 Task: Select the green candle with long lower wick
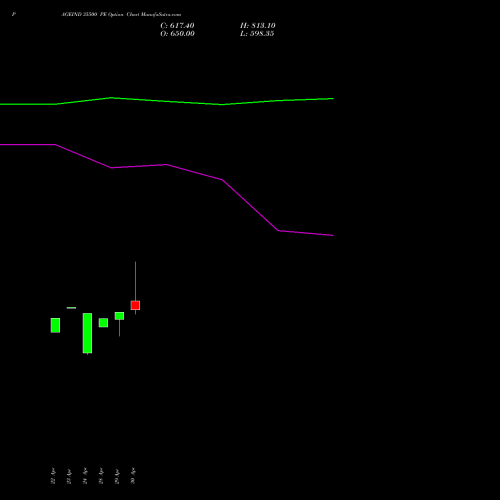(119, 316)
